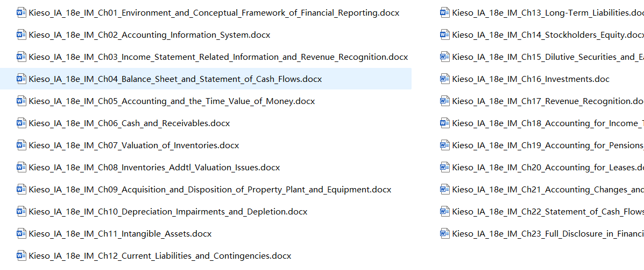
Task: Click the Word icon of Ch04 Balance Sheet file
Action: (x=22, y=79)
